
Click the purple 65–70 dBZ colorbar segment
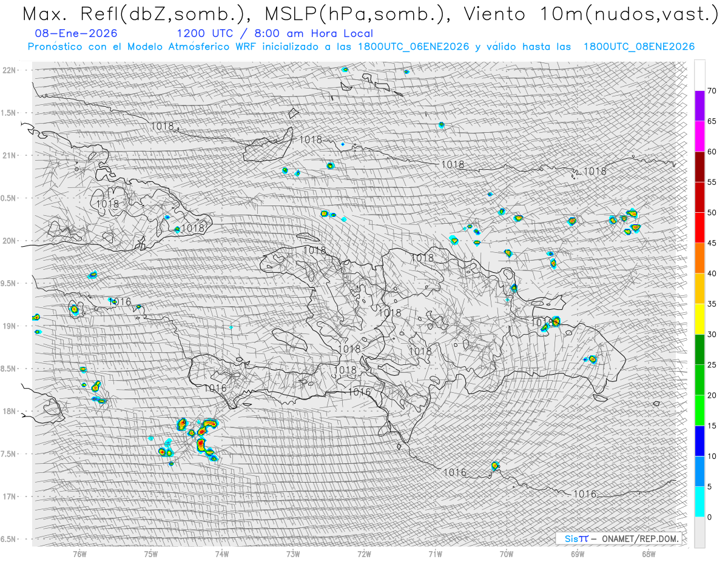tap(699, 106)
